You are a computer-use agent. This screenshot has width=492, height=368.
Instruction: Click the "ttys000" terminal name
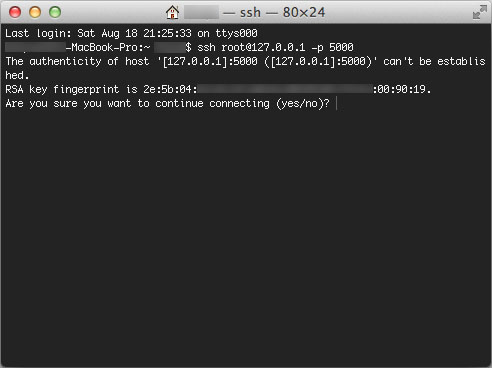pos(236,33)
